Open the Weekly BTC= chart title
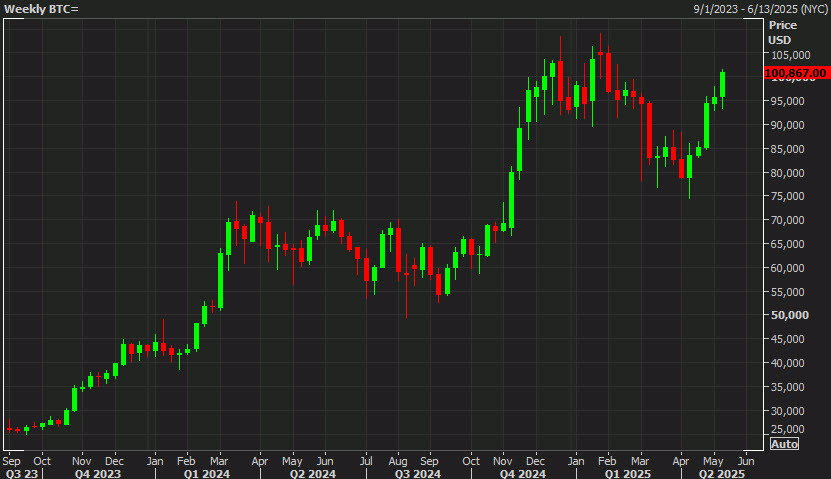 (x=41, y=9)
